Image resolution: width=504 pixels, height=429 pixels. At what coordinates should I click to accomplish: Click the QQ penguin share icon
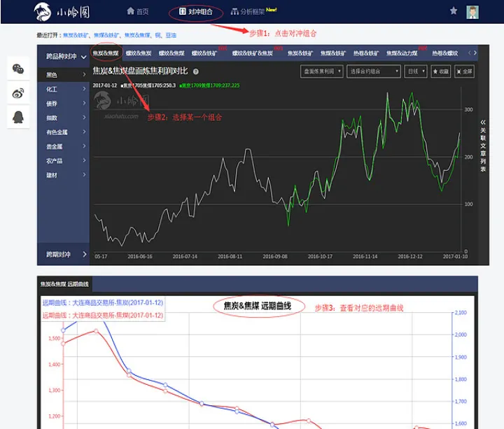pos(18,116)
